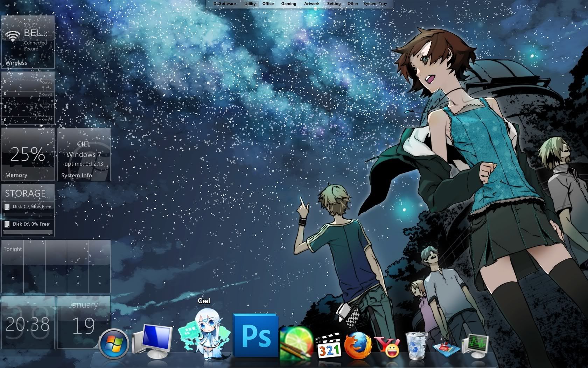Click the Connected status text
588x368 pixels.
coord(35,43)
